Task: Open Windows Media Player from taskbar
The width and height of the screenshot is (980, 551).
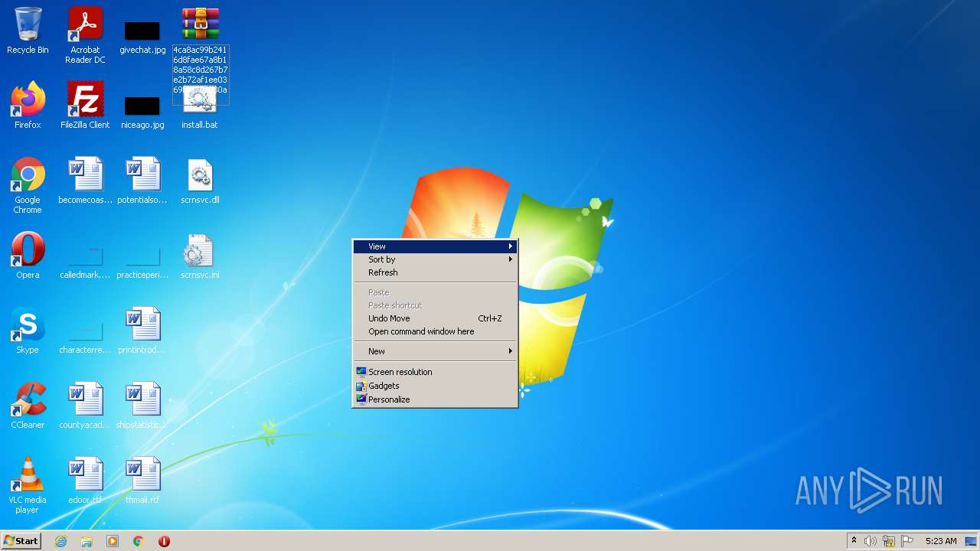Action: (x=113, y=541)
